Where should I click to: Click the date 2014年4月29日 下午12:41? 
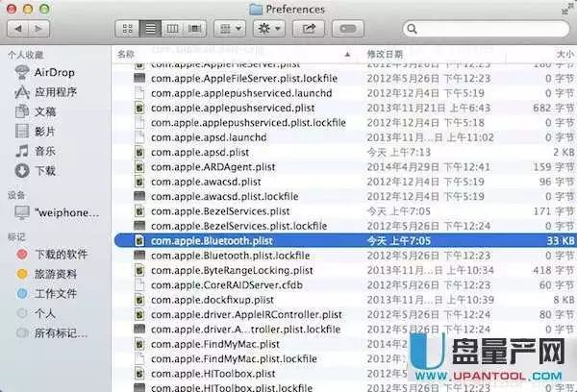(x=428, y=167)
